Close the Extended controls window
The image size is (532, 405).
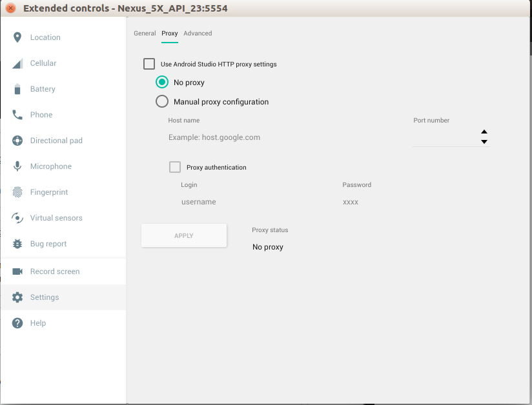point(10,8)
